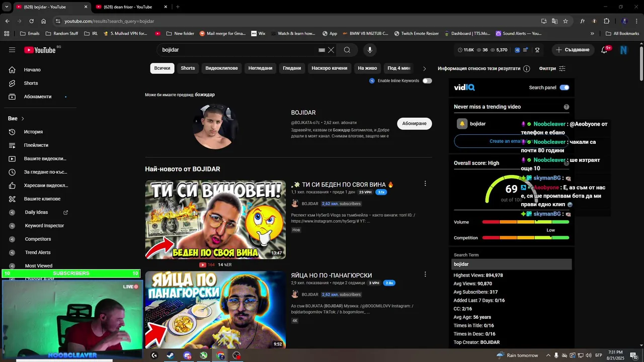Open the New folder bookmark folder
644x362 pixels.
[180, 34]
